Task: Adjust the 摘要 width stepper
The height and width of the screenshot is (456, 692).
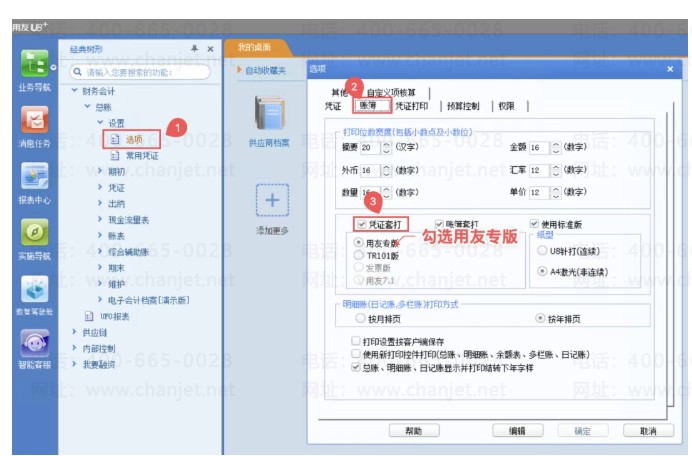Action: [386, 147]
